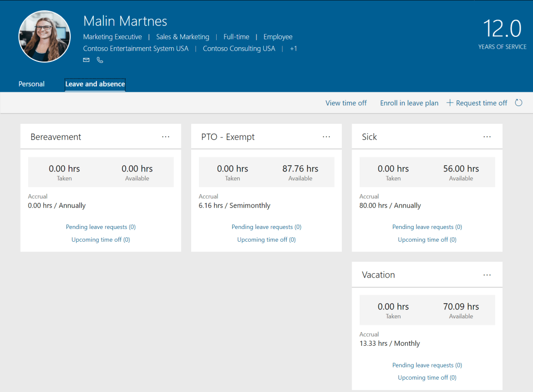Click View time off
The width and height of the screenshot is (533, 392).
click(346, 103)
